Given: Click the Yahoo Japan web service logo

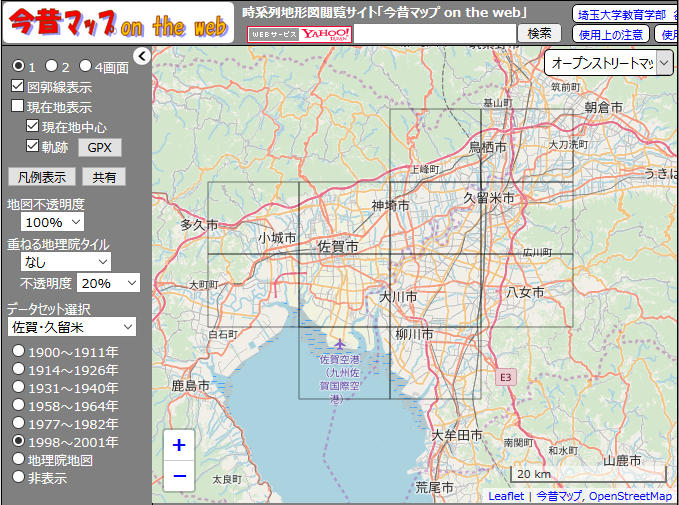Looking at the screenshot, I should [299, 34].
